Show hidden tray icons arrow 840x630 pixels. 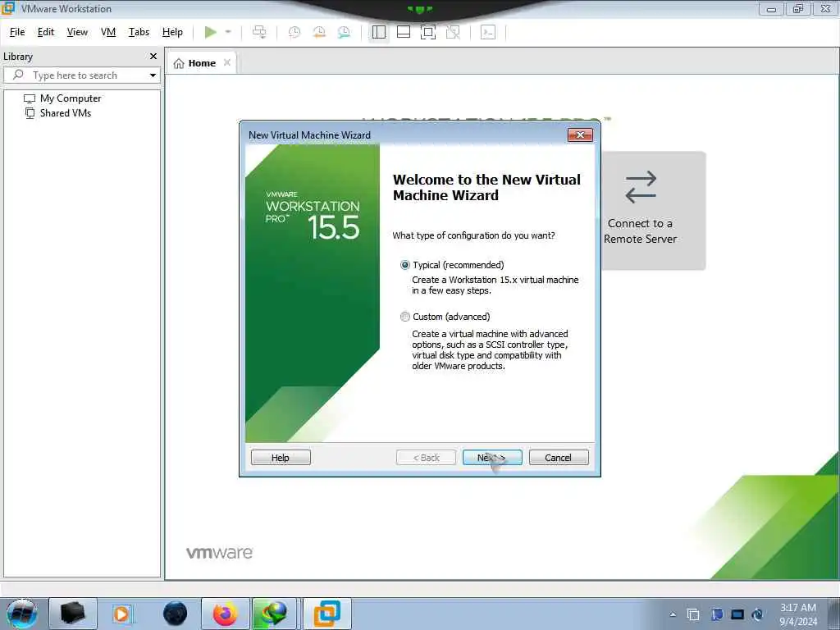pyautogui.click(x=673, y=614)
